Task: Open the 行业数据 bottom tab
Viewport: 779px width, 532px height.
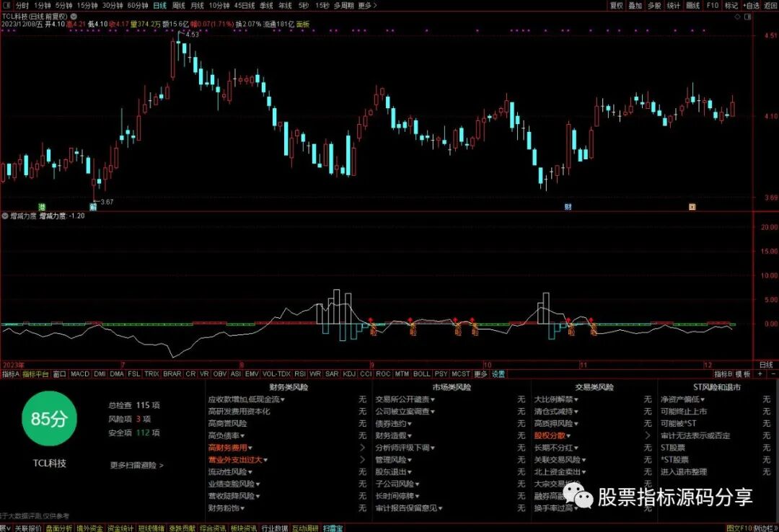Action: pos(275,528)
